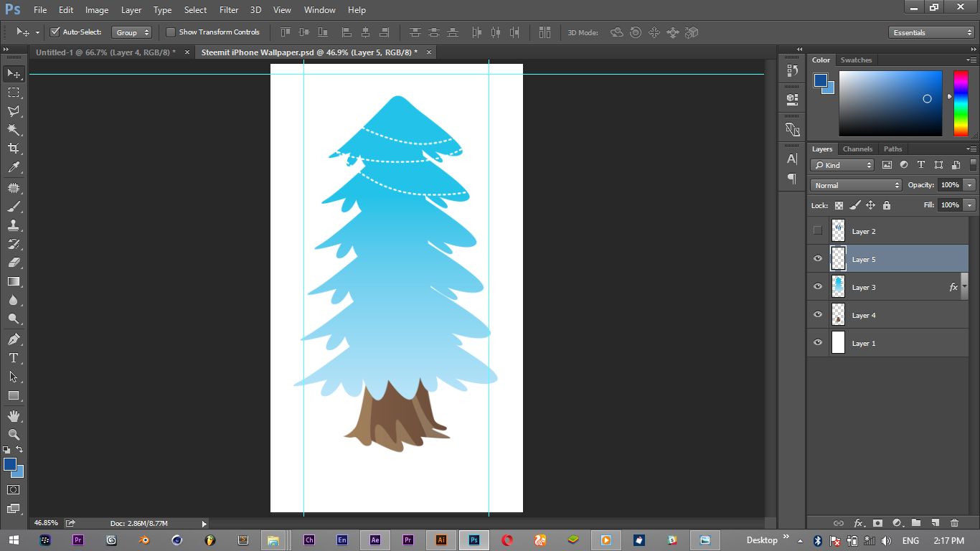Select the History Brush tool
The height and width of the screenshot is (551, 980).
[x=14, y=244]
